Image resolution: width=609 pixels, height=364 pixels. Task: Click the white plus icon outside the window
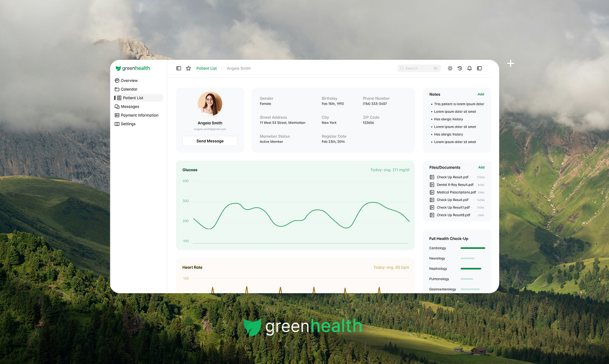[x=511, y=63]
